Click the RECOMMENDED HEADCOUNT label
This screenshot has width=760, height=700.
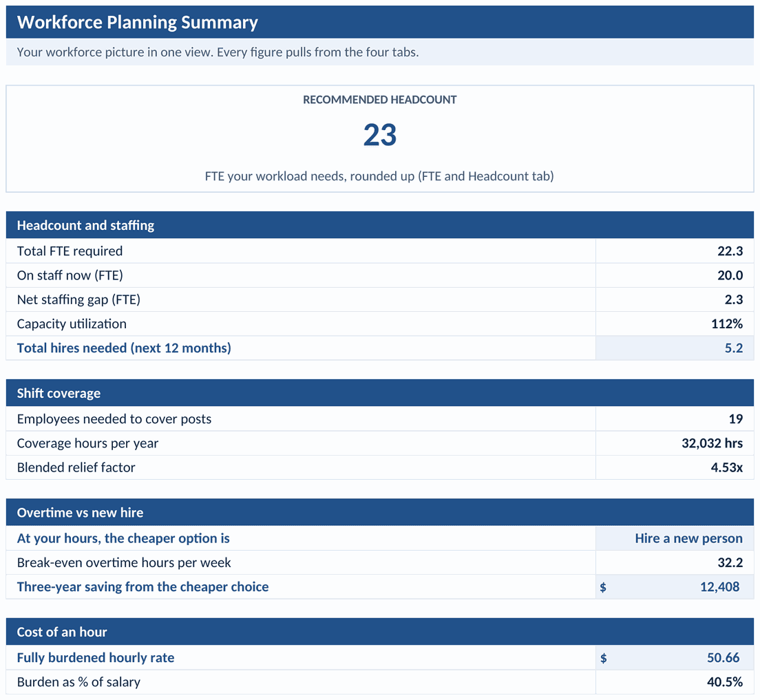click(379, 99)
